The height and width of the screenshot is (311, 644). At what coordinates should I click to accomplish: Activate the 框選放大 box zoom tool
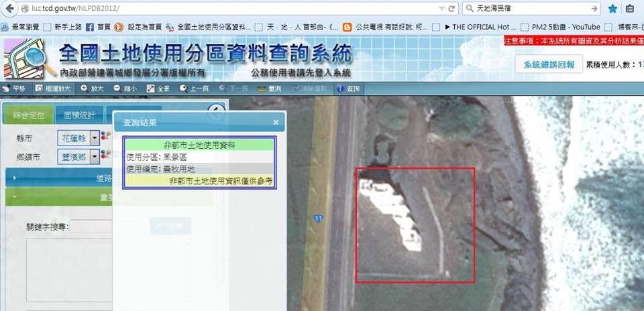[52, 88]
